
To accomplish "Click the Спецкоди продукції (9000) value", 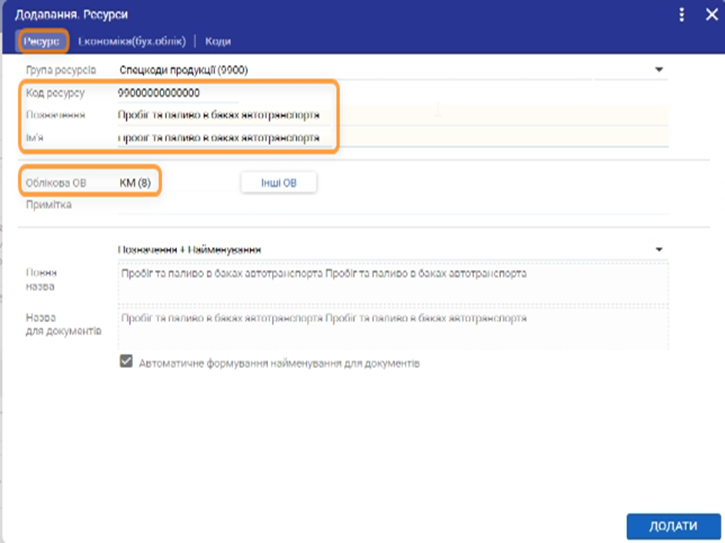I will pyautogui.click(x=183, y=70).
